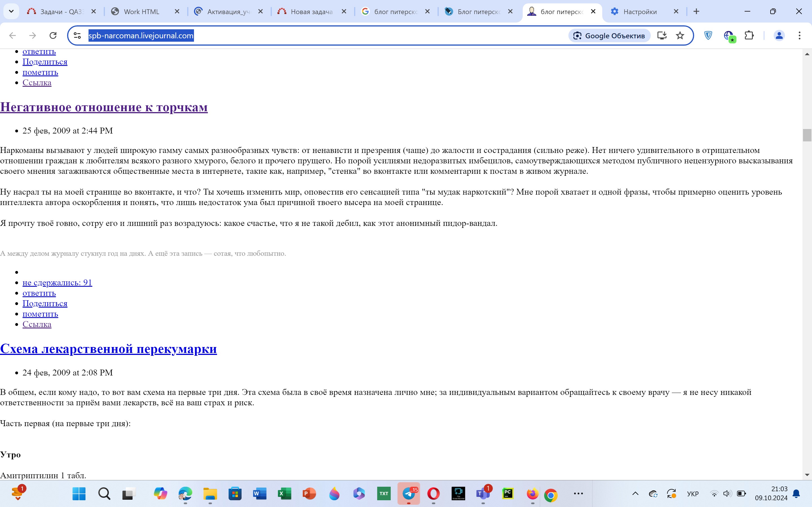Screen dimensions: 812x507
Task: Open Telegram from the taskbar
Action: tap(408, 493)
